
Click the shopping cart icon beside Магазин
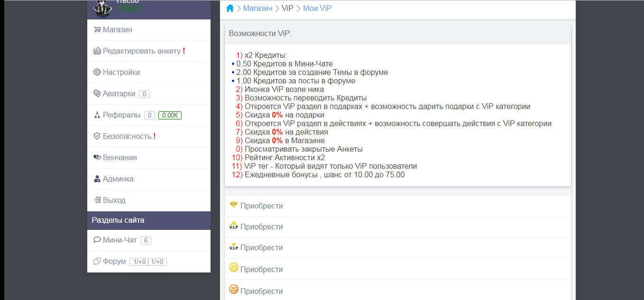97,29
